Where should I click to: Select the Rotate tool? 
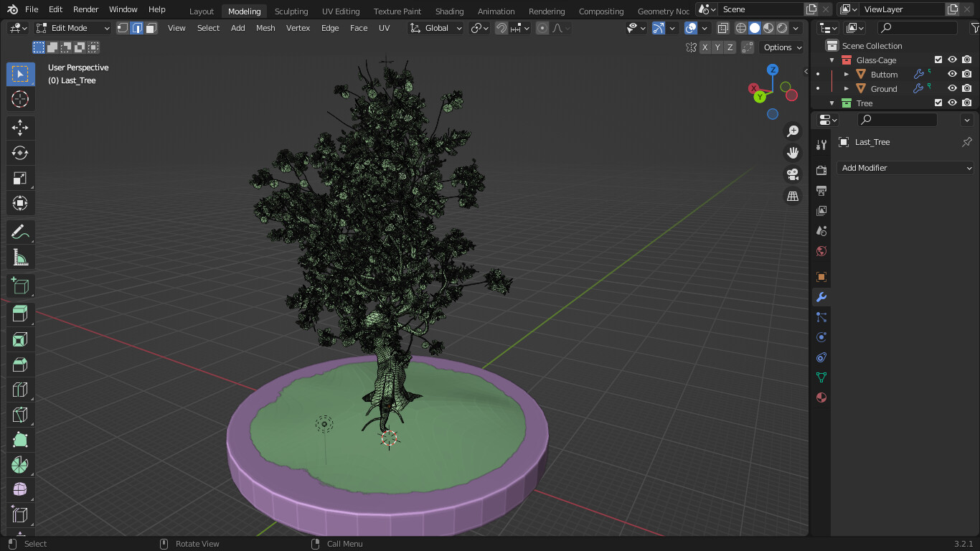pos(20,153)
